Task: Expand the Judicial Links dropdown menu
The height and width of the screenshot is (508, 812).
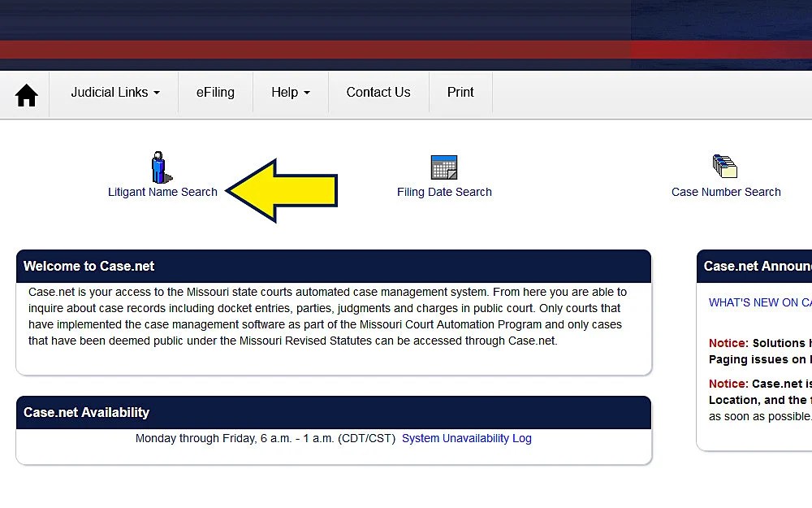Action: (114, 92)
